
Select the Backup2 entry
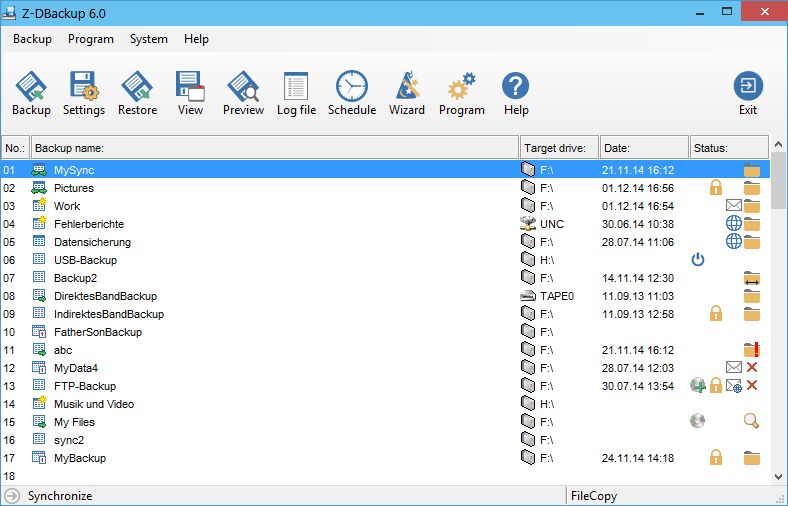385,278
